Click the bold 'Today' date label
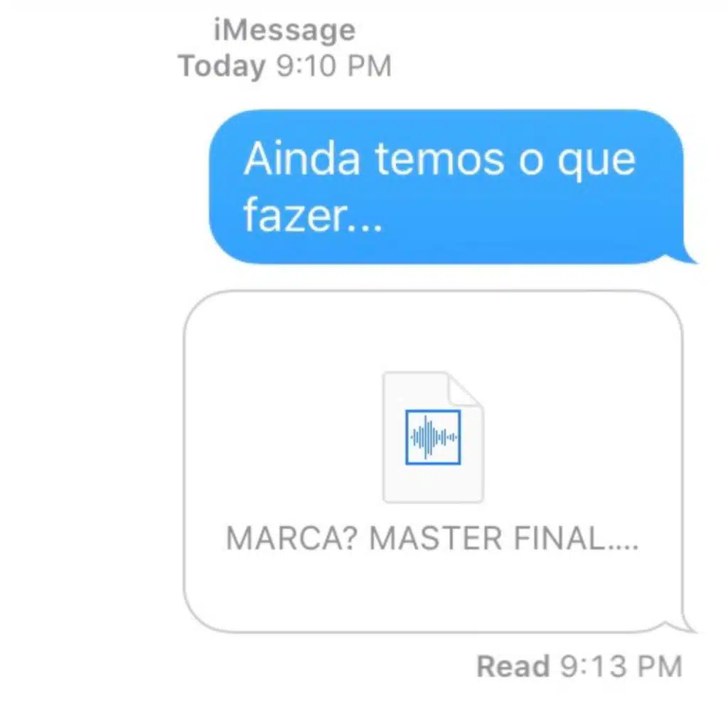 click(x=222, y=66)
